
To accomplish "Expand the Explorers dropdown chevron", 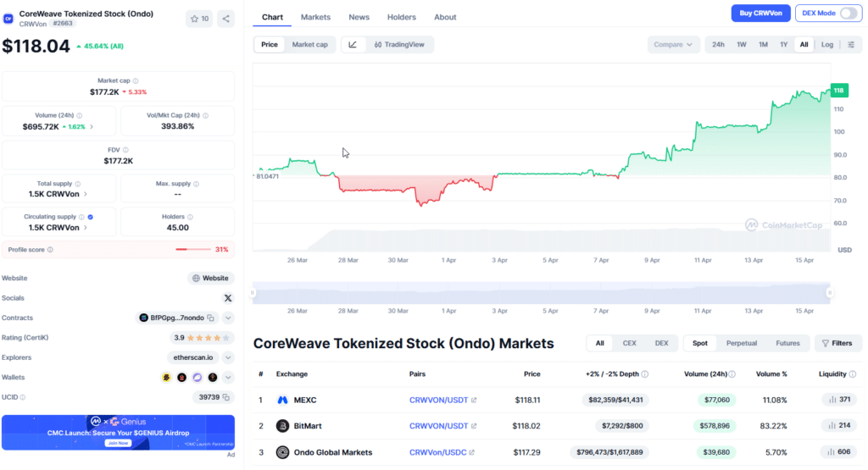I will click(228, 357).
